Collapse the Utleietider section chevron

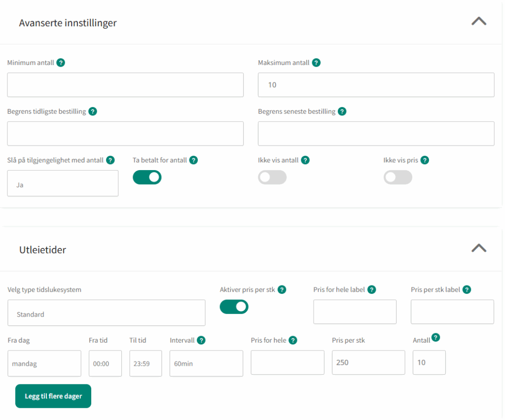[478, 248]
